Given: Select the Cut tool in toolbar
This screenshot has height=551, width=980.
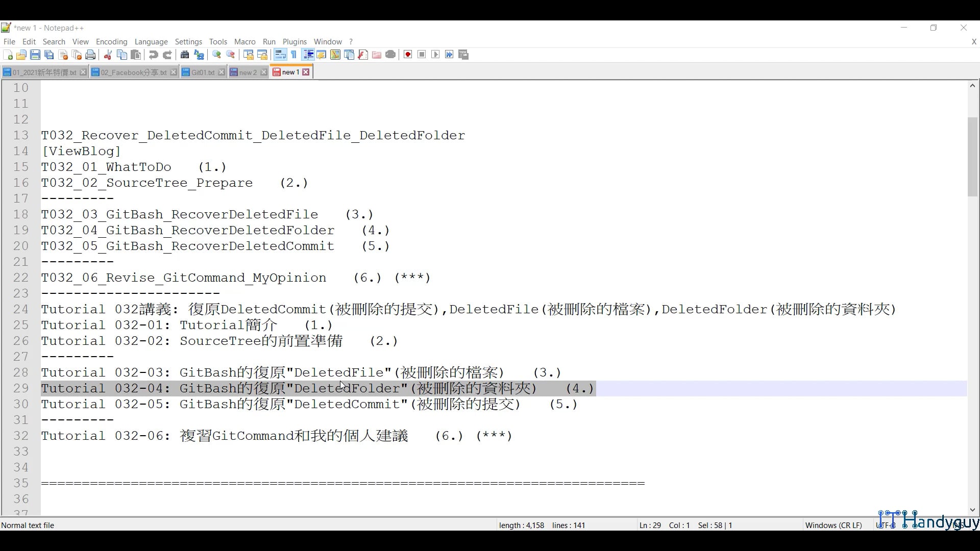Looking at the screenshot, I should click(108, 55).
